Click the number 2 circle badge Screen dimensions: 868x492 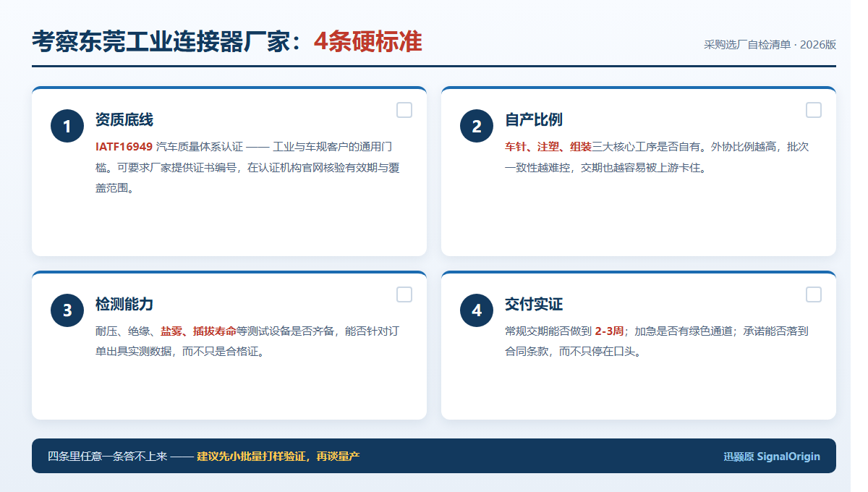pos(477,127)
